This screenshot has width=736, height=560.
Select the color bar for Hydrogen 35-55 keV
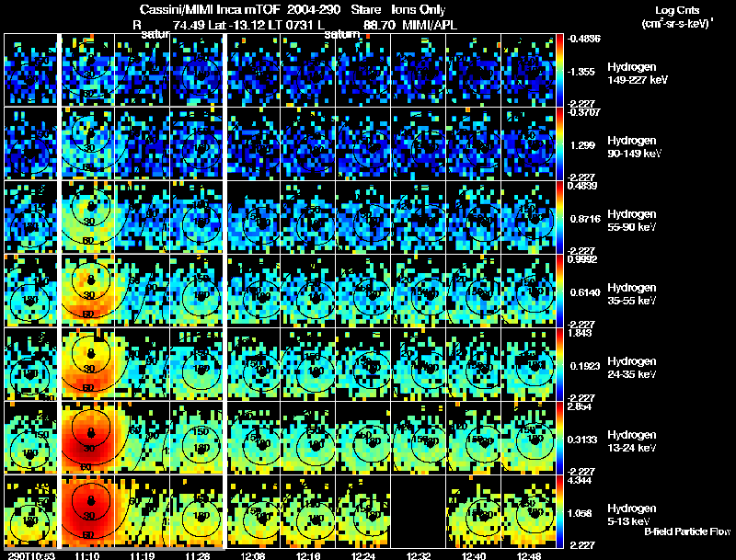pyautogui.click(x=560, y=291)
